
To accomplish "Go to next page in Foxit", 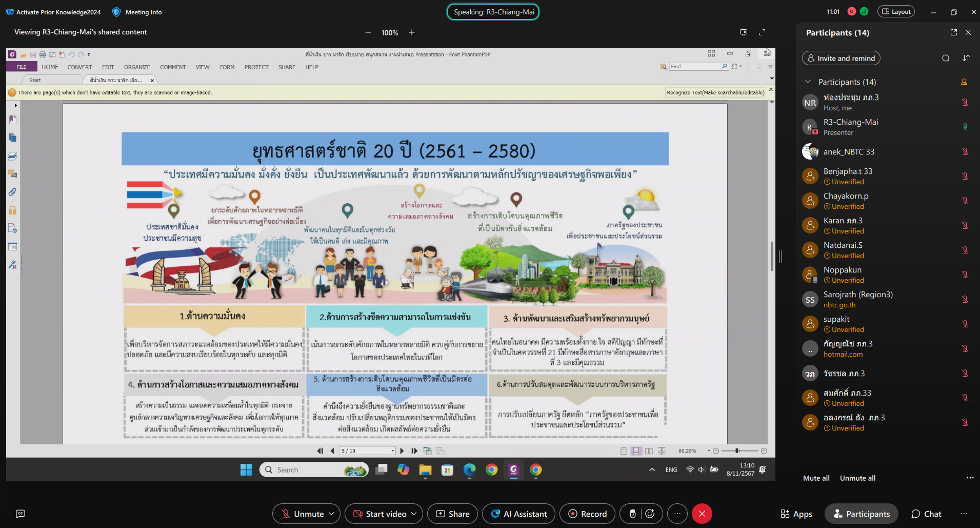I will 402,451.
